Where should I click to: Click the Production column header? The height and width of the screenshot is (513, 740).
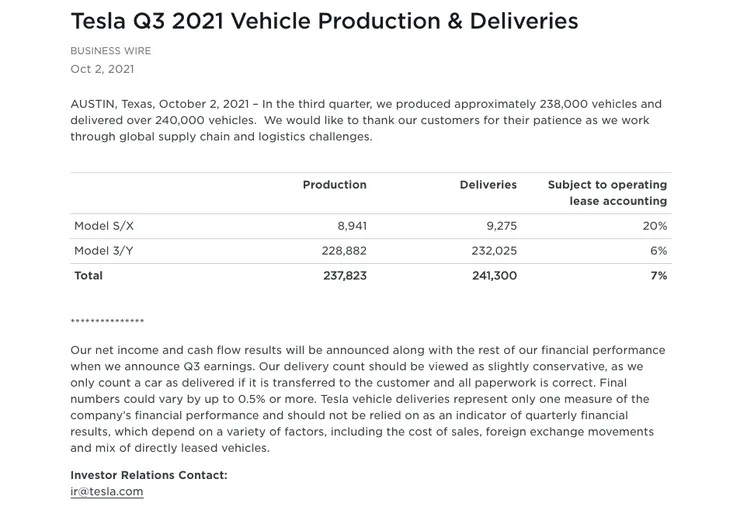335,185
